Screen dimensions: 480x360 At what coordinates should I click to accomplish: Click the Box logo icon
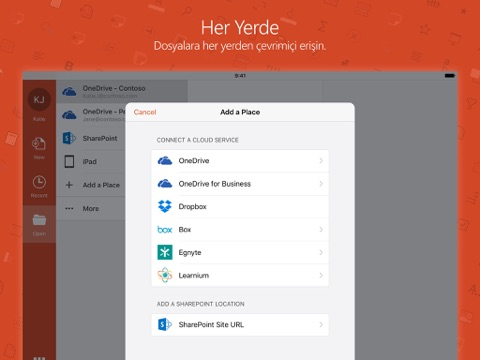pos(165,230)
